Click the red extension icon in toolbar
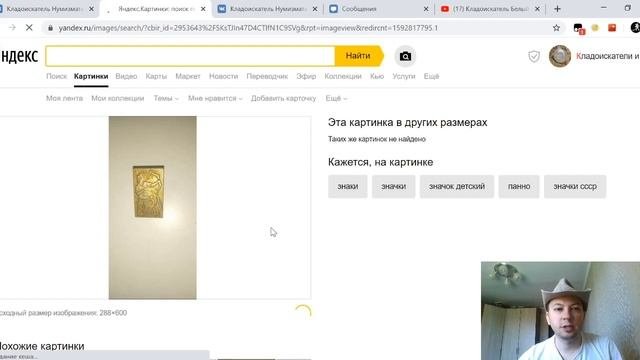Viewport: 640px width, 360px height. pos(612,28)
